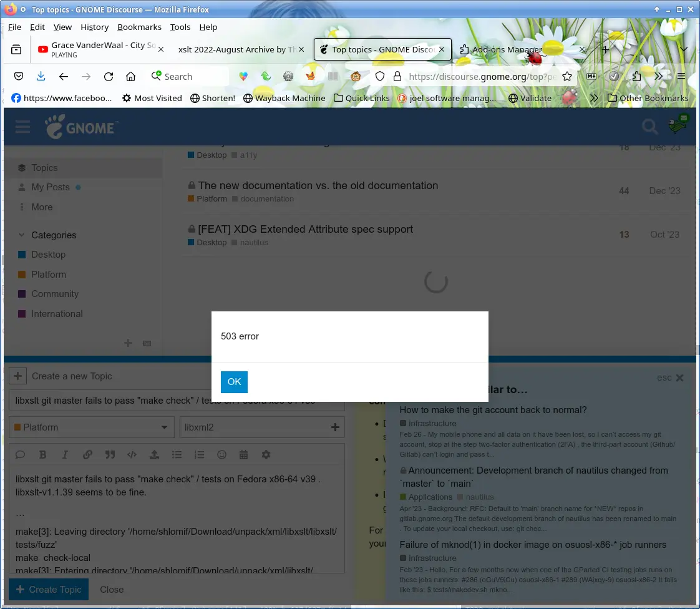Open the Help menu
The height and width of the screenshot is (609, 700).
[208, 27]
